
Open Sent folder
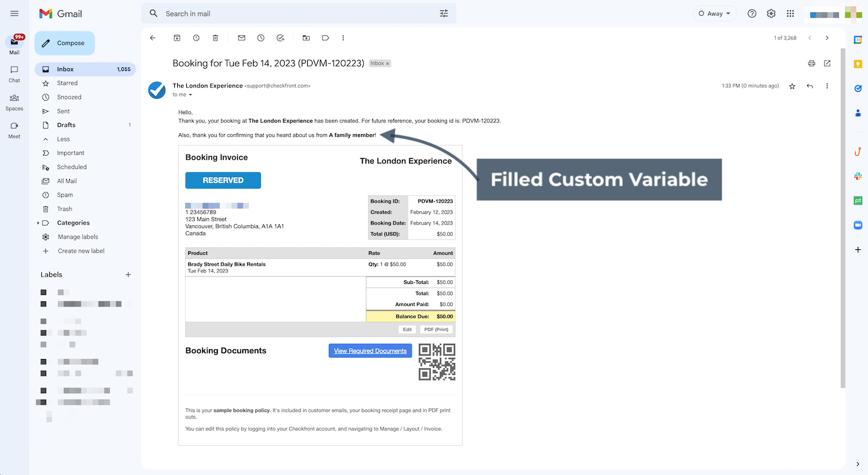pos(85,111)
